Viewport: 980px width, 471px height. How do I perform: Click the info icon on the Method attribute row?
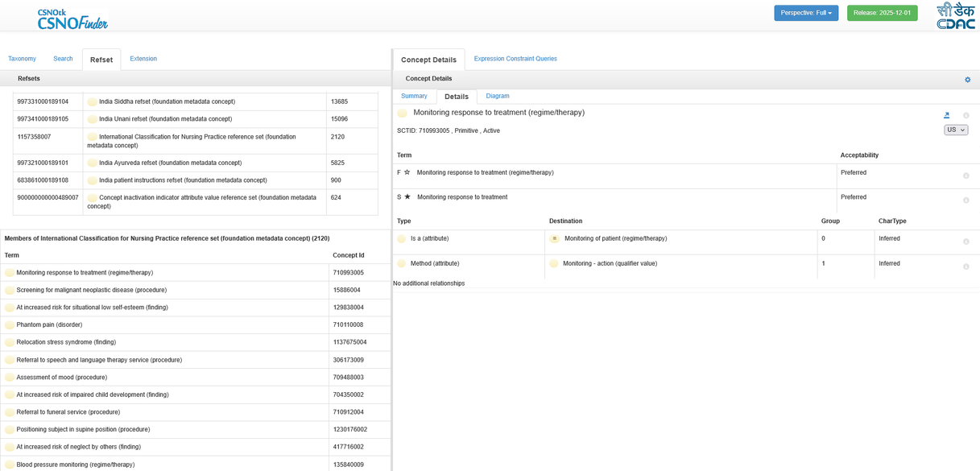coord(966,266)
